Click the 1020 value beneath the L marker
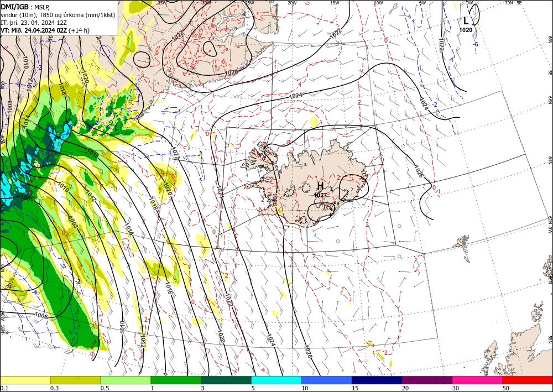Image resolution: width=553 pixels, height=392 pixels. (466, 30)
